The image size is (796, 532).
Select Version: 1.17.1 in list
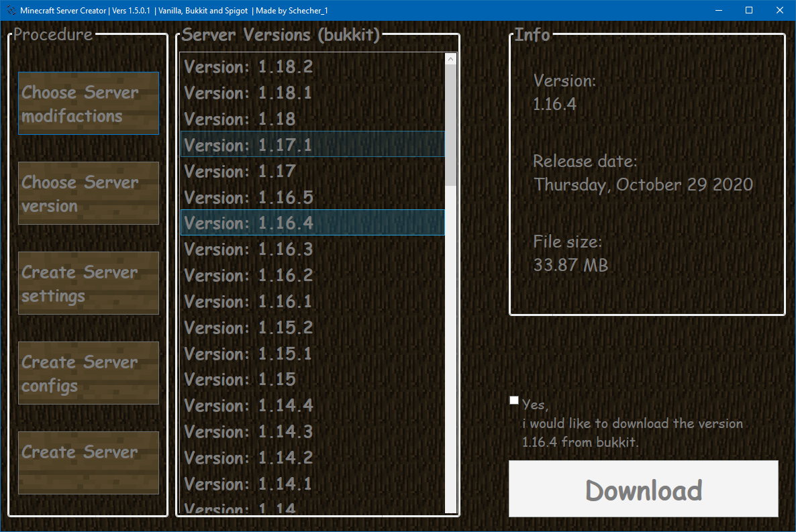point(313,145)
